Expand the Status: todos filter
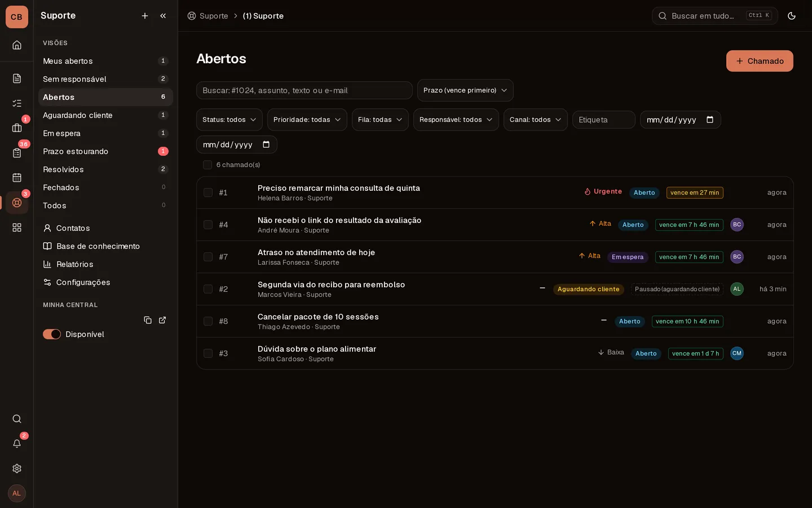This screenshot has height=508, width=812. click(x=230, y=120)
